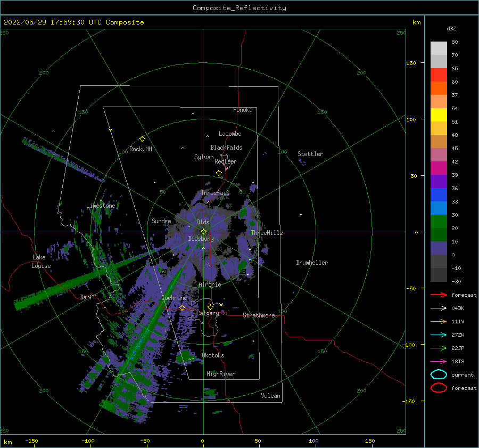Viewport: 479px width, 448px height.
Task: Choose the green 22JP arrow legend entry
Action: click(439, 348)
